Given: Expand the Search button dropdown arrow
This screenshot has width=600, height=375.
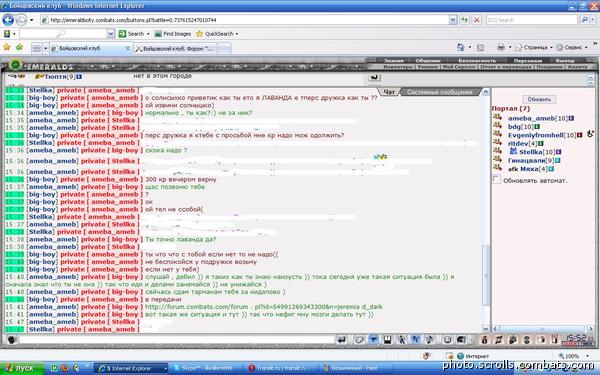Looking at the screenshot, I should [148, 34].
